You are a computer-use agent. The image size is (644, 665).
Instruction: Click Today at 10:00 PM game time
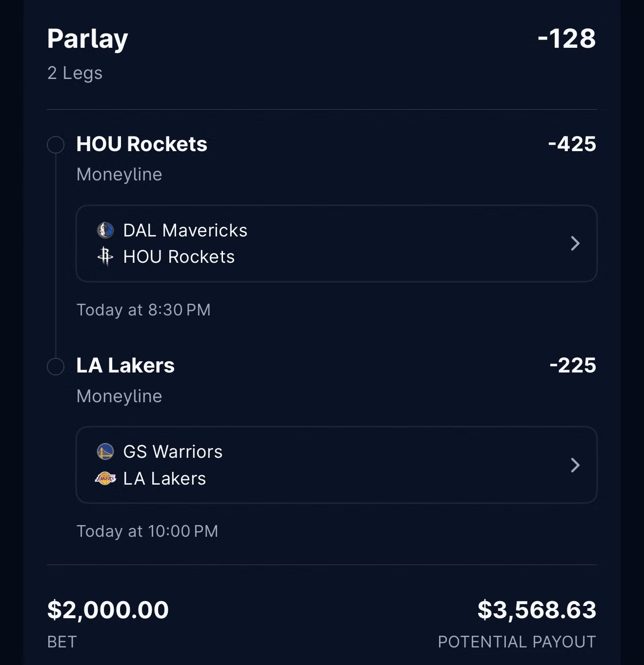coord(147,531)
